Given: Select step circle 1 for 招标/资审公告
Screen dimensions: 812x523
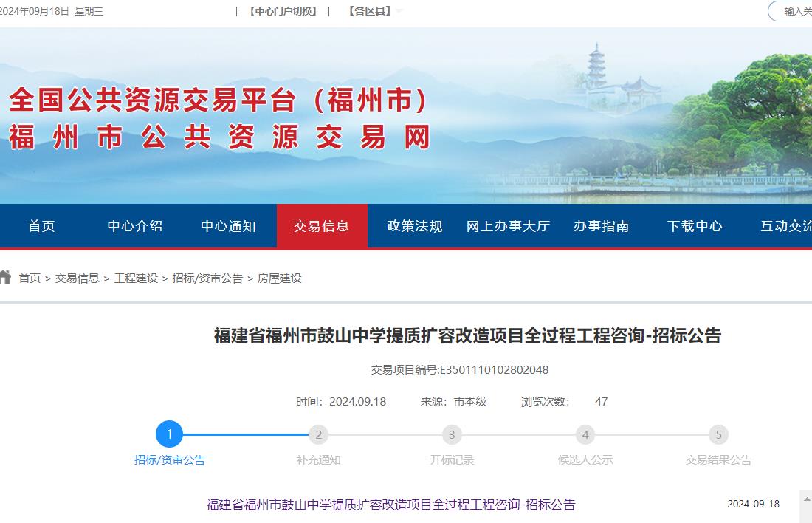Looking at the screenshot, I should (x=170, y=435).
